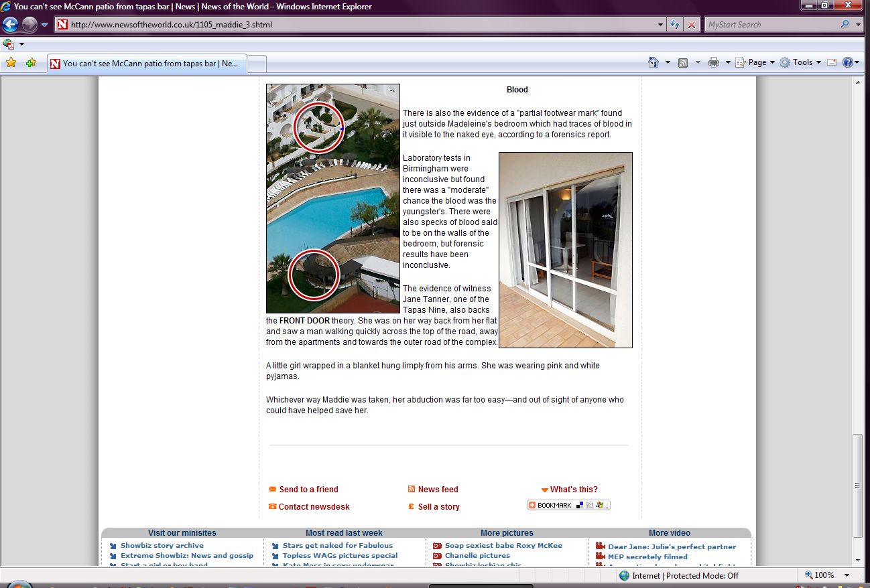Open the Help question mark icon
Screen dimensions: 870x588
pyautogui.click(x=847, y=62)
